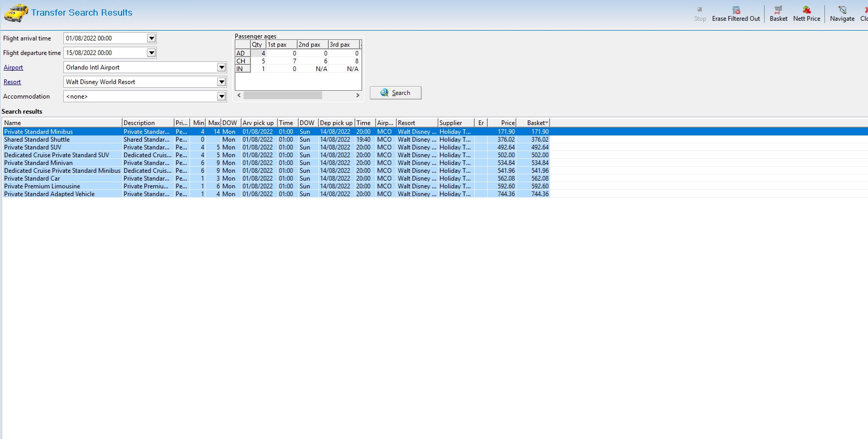Expand the Airport combo box arrow
The width and height of the screenshot is (868, 439).
click(x=221, y=67)
